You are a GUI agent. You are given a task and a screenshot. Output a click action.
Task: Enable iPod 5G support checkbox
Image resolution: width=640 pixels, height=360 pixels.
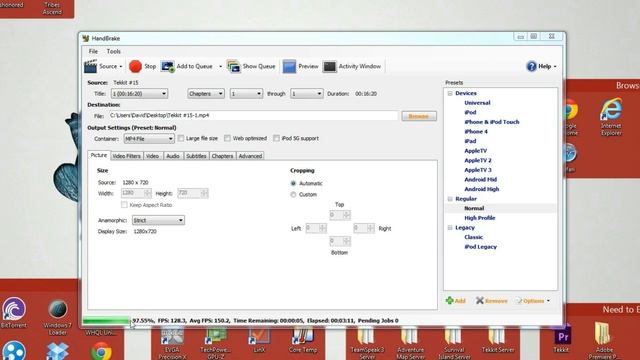[x=276, y=138]
